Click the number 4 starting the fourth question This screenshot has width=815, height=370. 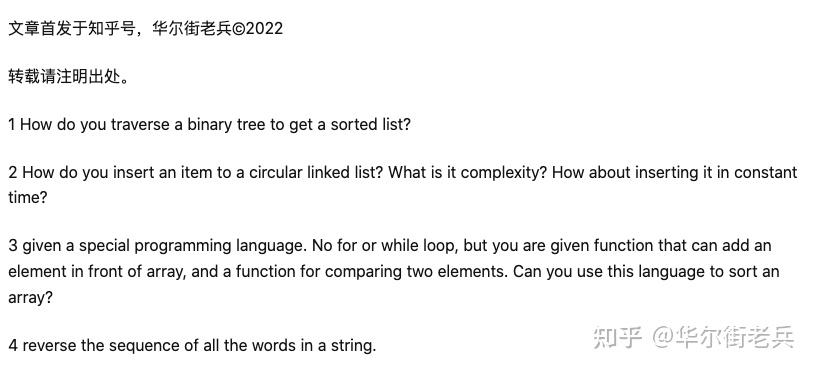click(x=14, y=346)
